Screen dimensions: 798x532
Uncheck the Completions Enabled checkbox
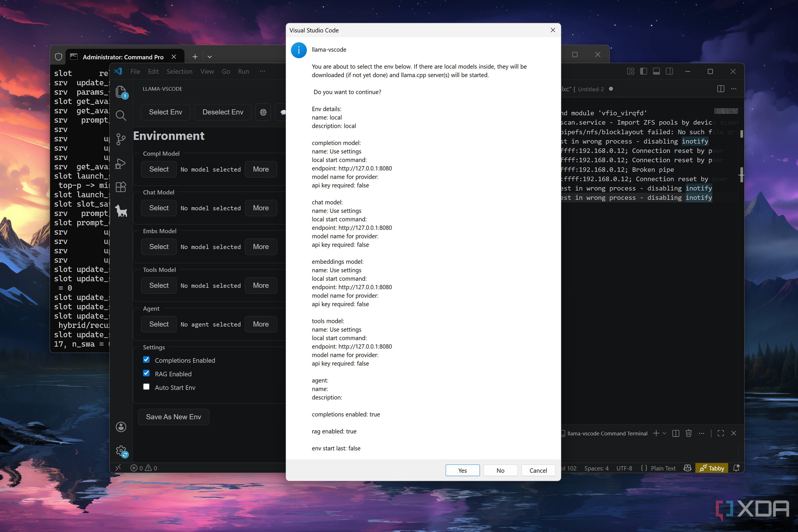[146, 360]
